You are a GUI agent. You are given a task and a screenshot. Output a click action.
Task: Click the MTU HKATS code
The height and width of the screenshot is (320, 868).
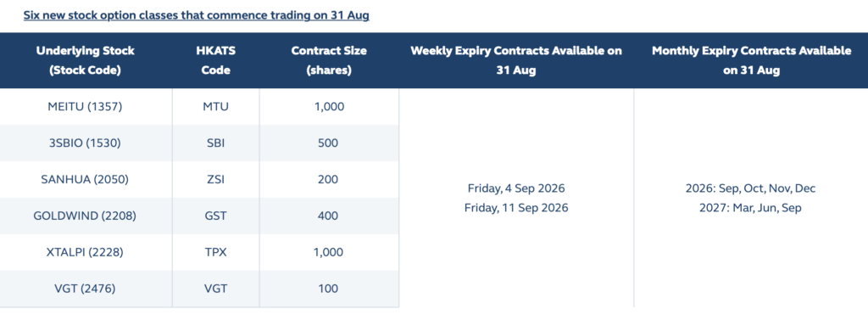click(x=215, y=106)
